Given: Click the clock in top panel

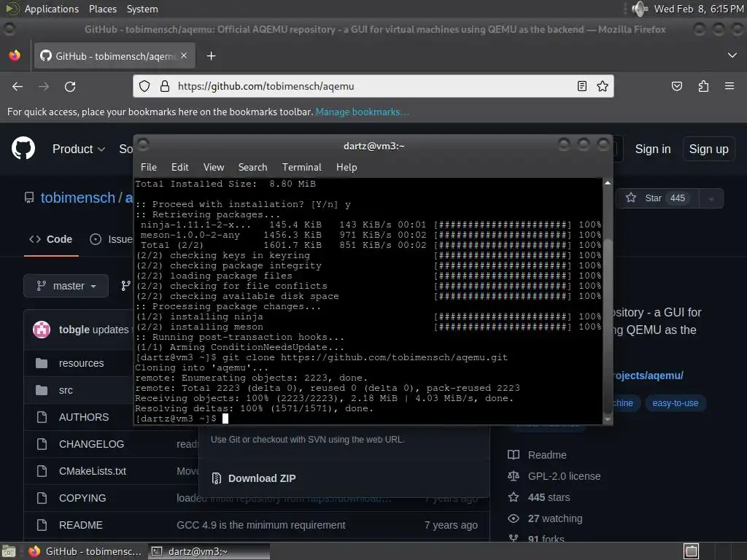Looking at the screenshot, I should [698, 9].
